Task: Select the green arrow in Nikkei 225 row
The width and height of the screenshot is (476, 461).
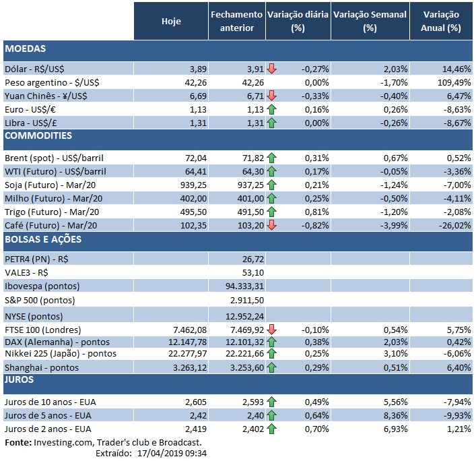Action: (x=271, y=354)
